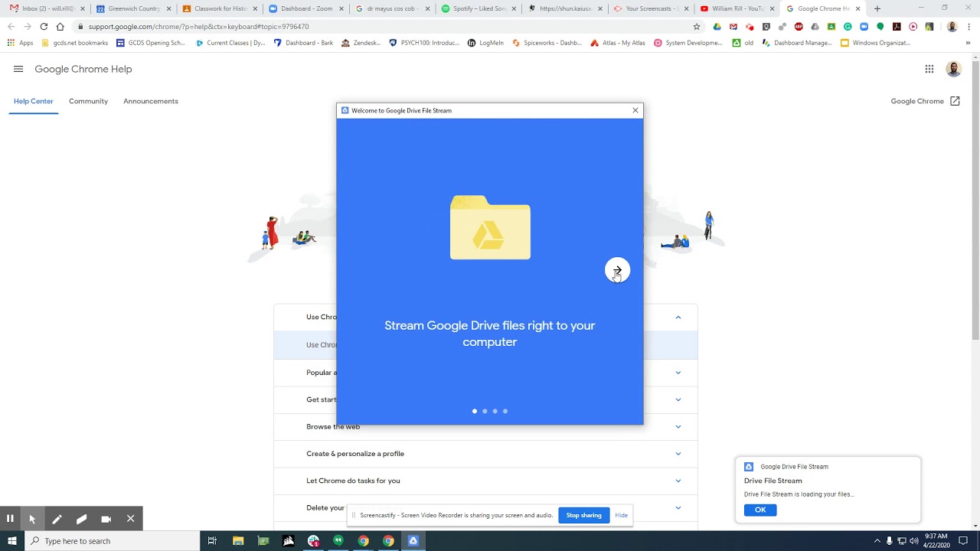Open the Announcements tab

pyautogui.click(x=151, y=101)
